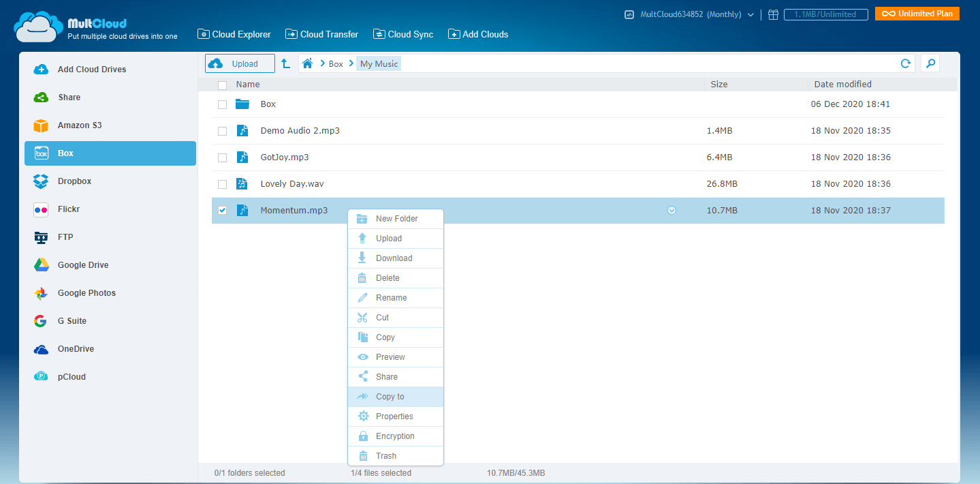
Task: Click the up-one-level arrow icon
Action: coord(286,63)
